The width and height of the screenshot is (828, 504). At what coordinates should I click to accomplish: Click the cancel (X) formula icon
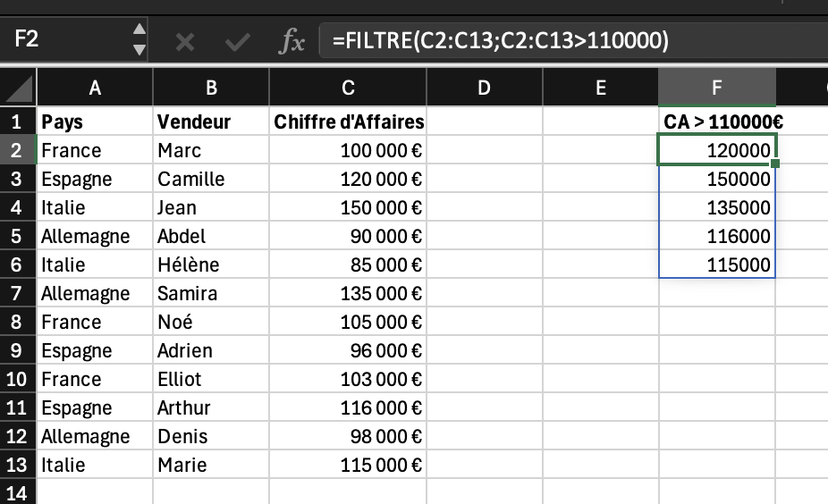click(x=185, y=42)
